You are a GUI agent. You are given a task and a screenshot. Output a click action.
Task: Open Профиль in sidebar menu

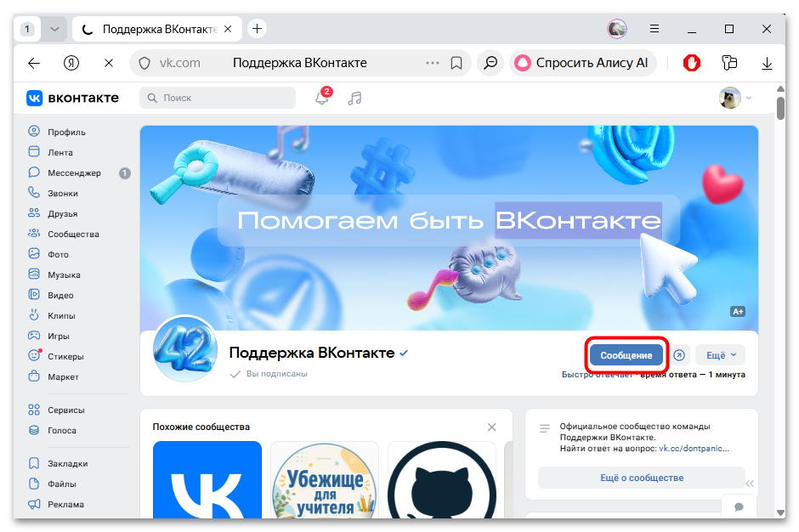pyautogui.click(x=66, y=132)
